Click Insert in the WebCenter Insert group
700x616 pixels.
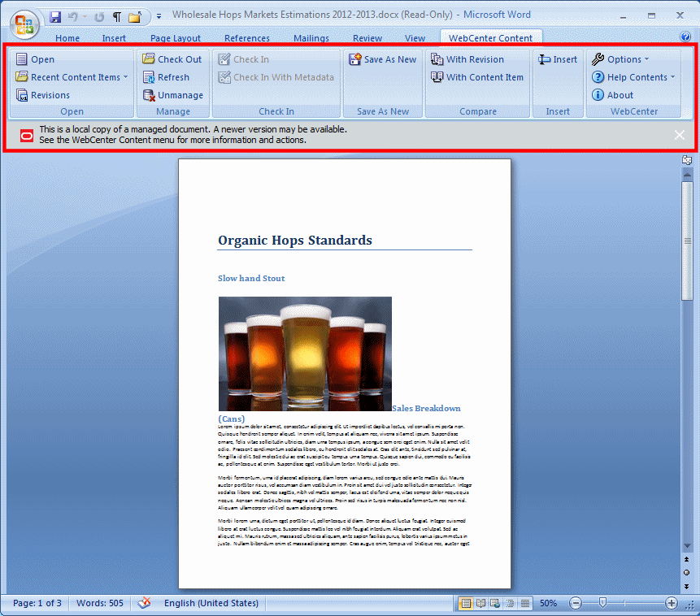click(558, 59)
